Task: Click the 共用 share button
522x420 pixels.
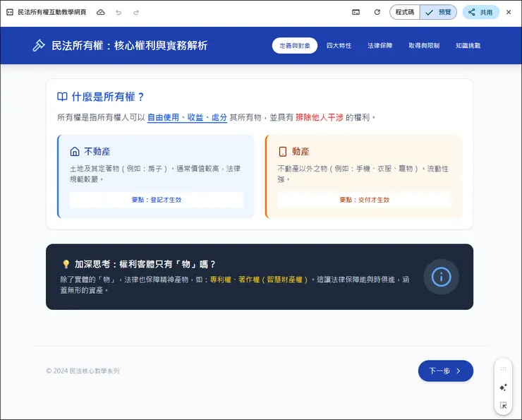Action: 480,12
